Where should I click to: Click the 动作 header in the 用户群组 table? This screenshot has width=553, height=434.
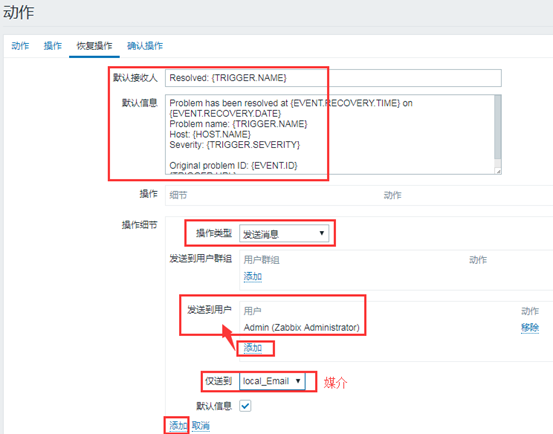click(x=478, y=260)
